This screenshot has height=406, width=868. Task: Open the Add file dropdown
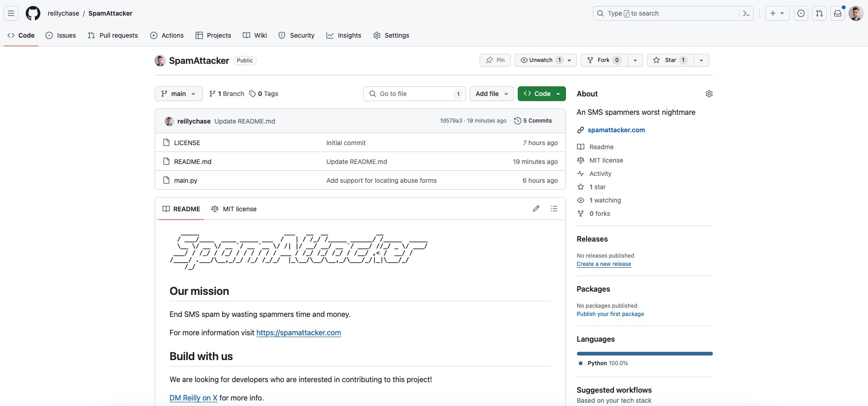click(x=492, y=94)
